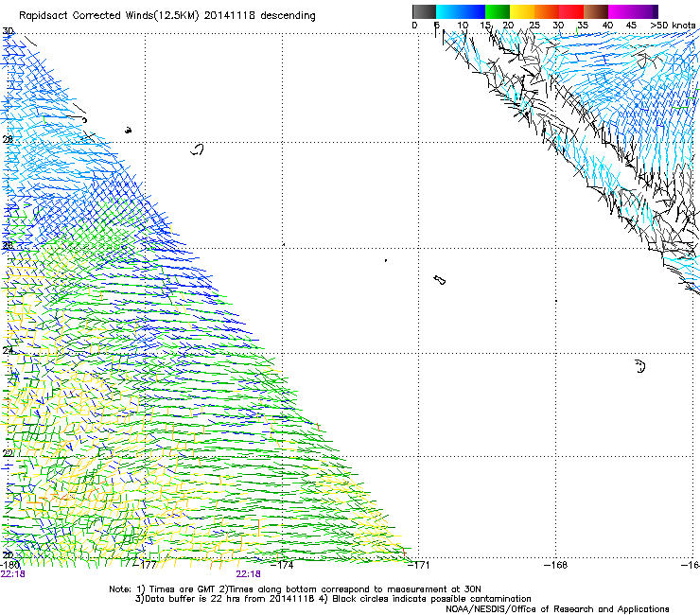Click the '25' knots label under the color bar
700x615 pixels.
tap(534, 26)
